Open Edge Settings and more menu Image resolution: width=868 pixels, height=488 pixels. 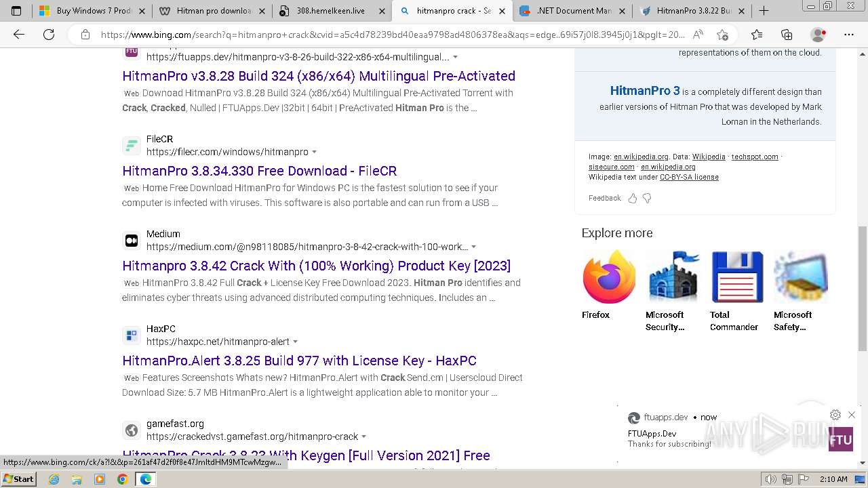(x=849, y=35)
